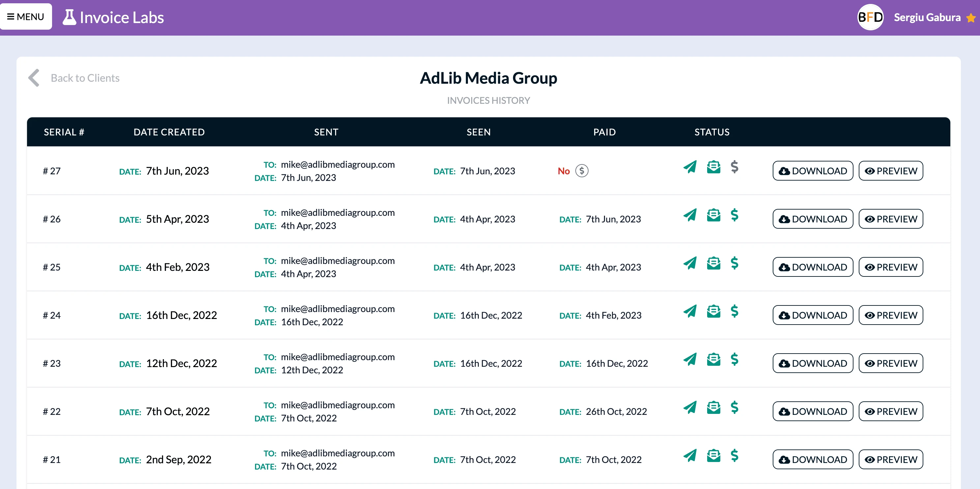The height and width of the screenshot is (489, 980).
Task: Click seen envelope icon for invoice #23
Action: click(713, 359)
